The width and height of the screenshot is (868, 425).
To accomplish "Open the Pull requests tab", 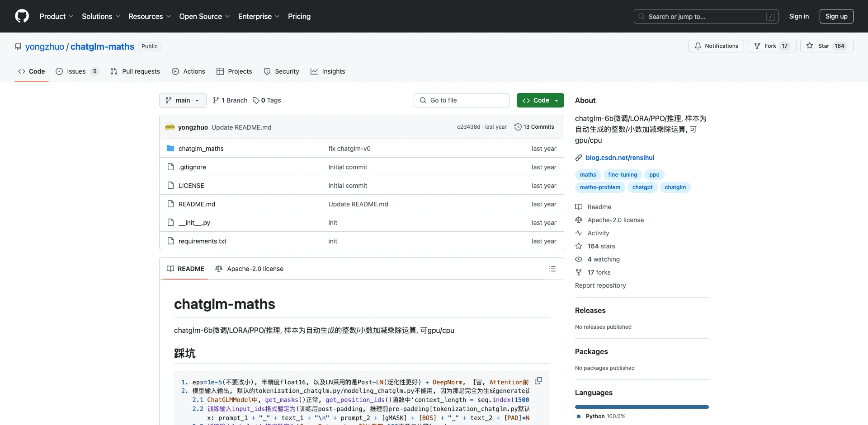I will point(135,71).
